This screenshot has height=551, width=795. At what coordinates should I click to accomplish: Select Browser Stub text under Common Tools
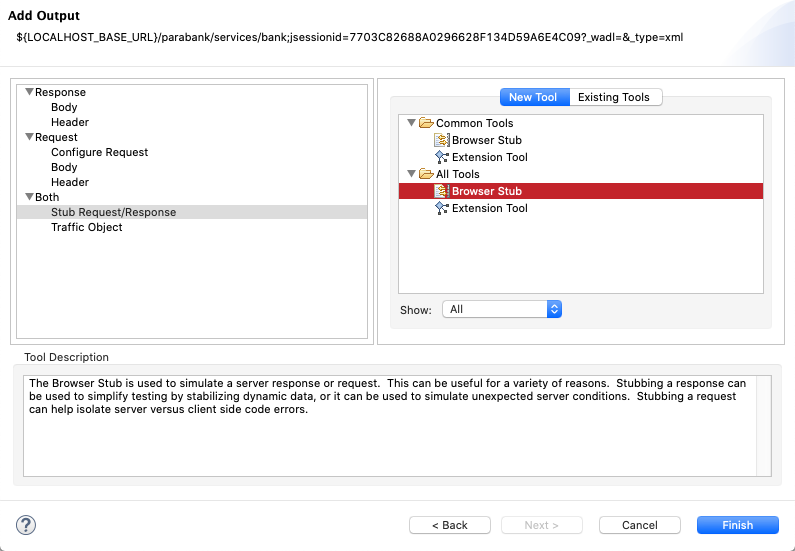coord(487,140)
